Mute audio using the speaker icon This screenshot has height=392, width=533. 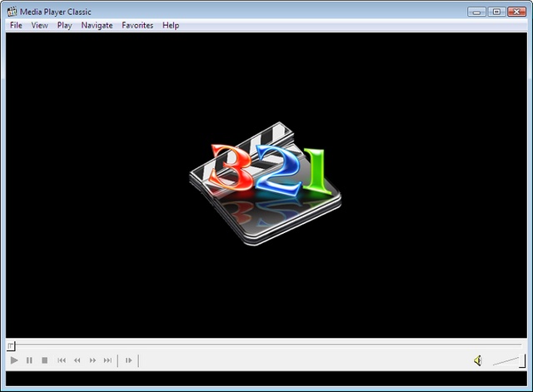tap(478, 360)
